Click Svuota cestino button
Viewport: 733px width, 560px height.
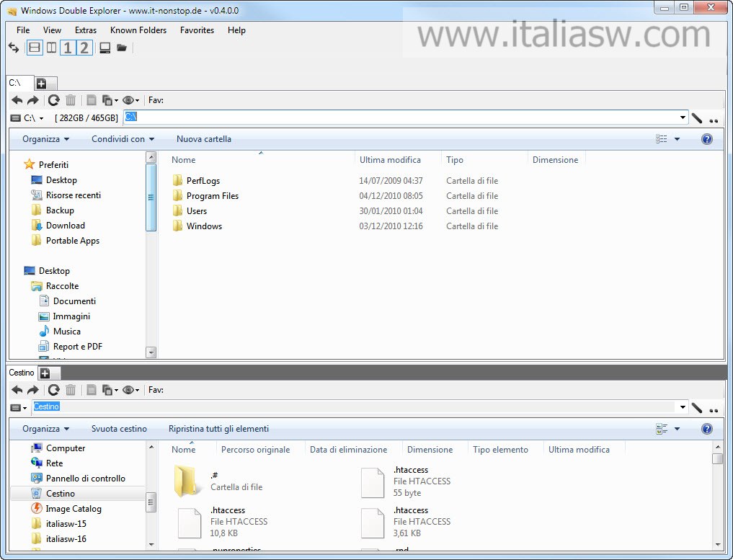pos(119,429)
